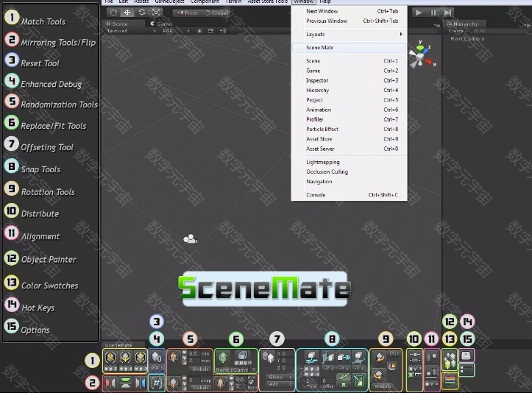
Task: Choose Previous Window menu entry
Action: click(x=350, y=21)
